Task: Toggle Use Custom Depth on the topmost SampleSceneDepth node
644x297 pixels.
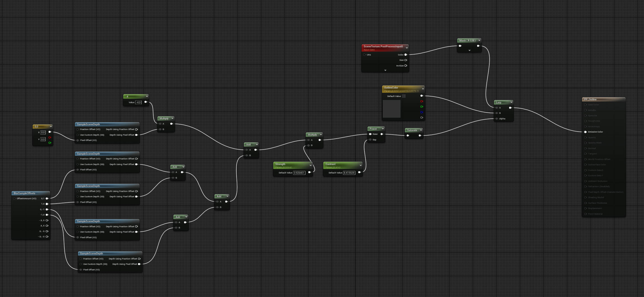Action: coord(78,135)
